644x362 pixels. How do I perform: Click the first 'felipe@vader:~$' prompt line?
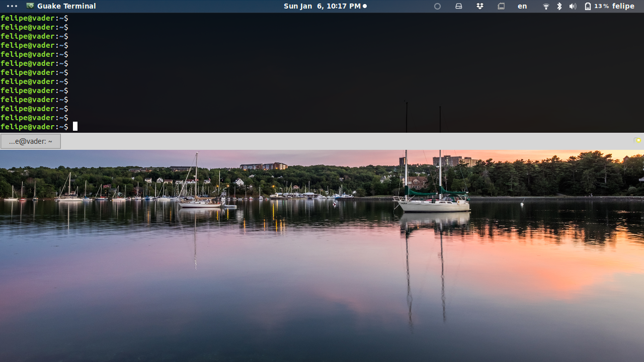pyautogui.click(x=34, y=18)
